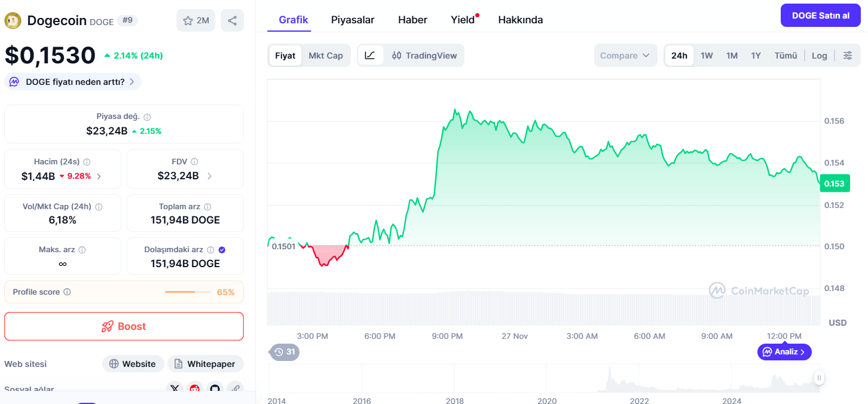
Task: Select the Tümü time range
Action: click(x=786, y=56)
